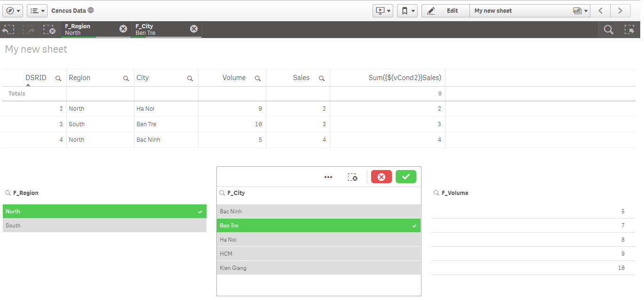Viewport: 644px width, 300px height.
Task: Cancel F_City selection with red button
Action: [x=381, y=177]
